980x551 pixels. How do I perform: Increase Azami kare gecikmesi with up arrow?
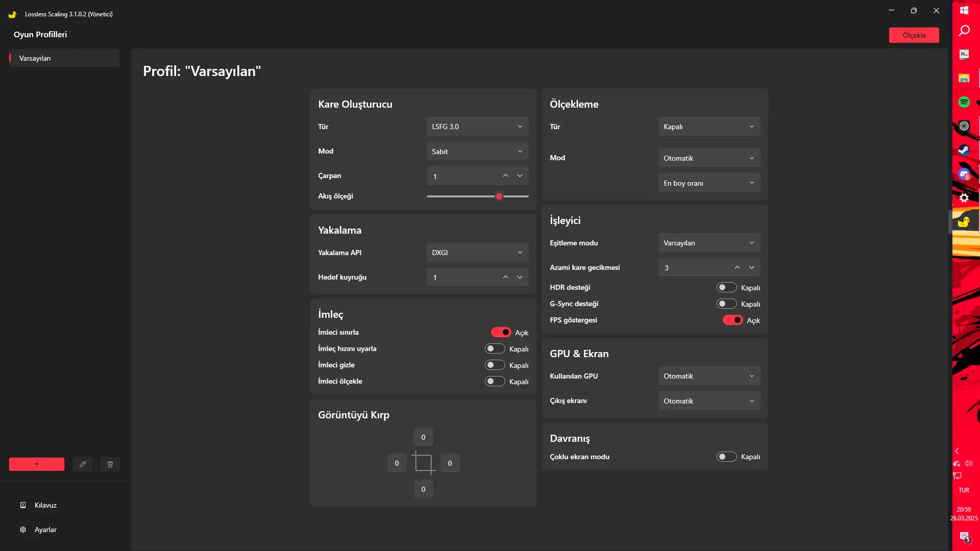pos(737,267)
